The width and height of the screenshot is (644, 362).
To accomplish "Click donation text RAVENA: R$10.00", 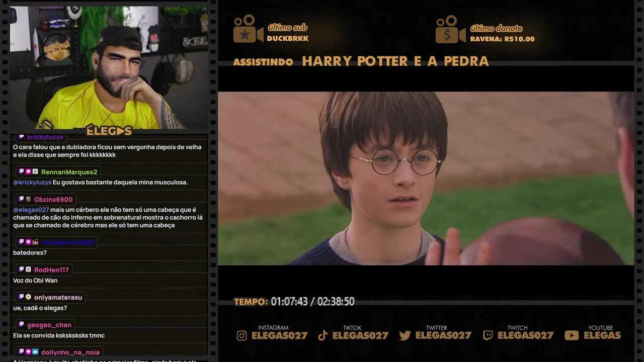I will click(x=502, y=39).
